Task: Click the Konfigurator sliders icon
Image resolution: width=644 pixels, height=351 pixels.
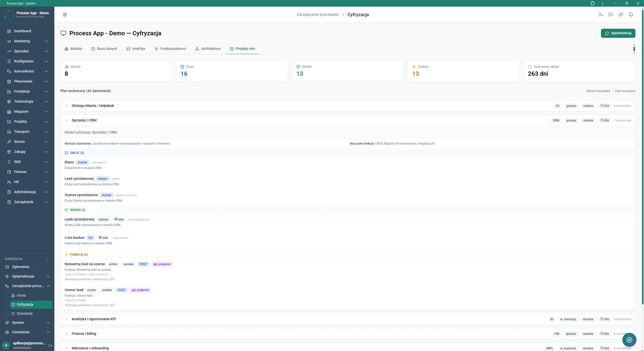Action: (9, 61)
